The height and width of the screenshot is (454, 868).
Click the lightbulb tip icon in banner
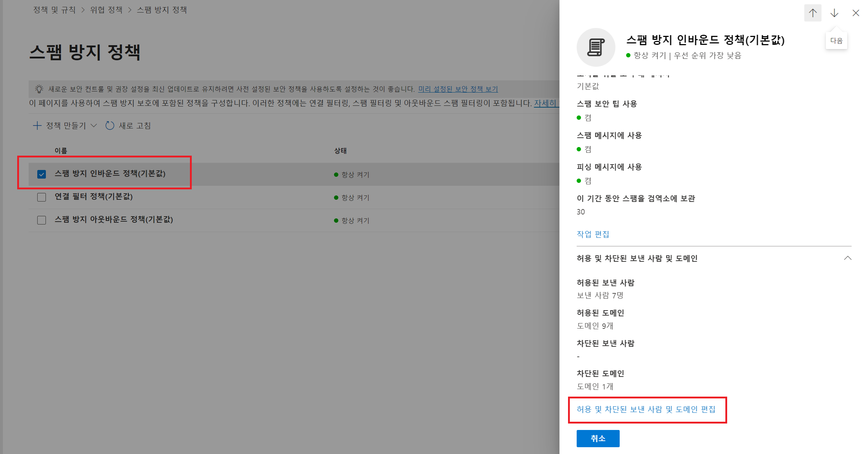(x=39, y=89)
